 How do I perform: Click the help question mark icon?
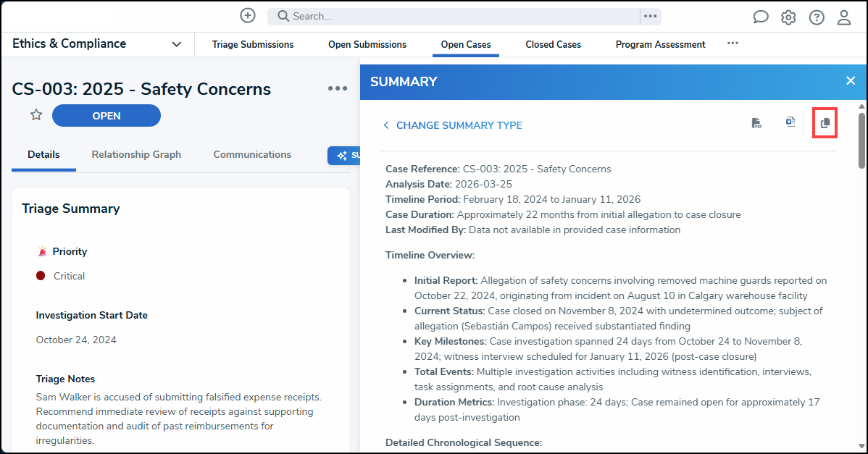pyautogui.click(x=817, y=17)
